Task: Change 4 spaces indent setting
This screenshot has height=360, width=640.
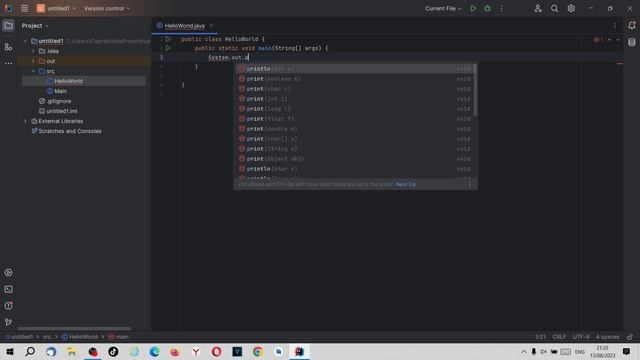Action: [x=607, y=337]
